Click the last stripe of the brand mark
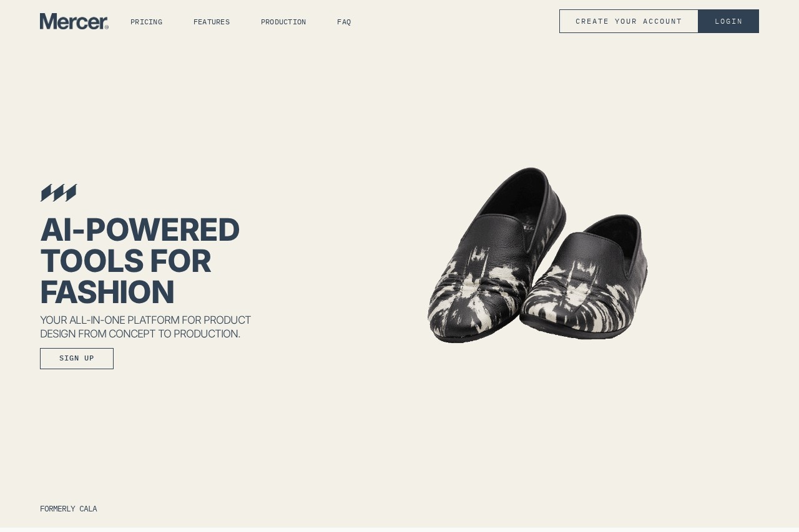Image resolution: width=799 pixels, height=532 pixels. 71,193
